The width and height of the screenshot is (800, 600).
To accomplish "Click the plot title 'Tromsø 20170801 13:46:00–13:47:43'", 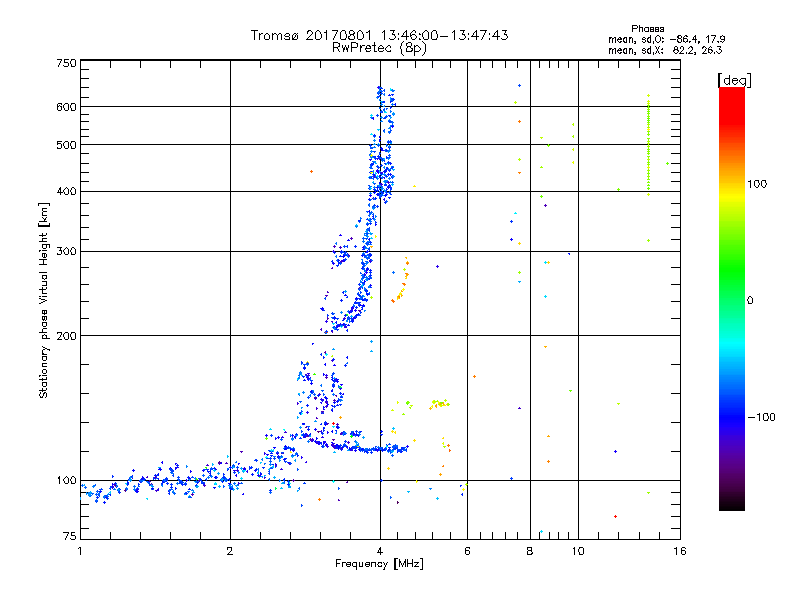I will point(379,35).
